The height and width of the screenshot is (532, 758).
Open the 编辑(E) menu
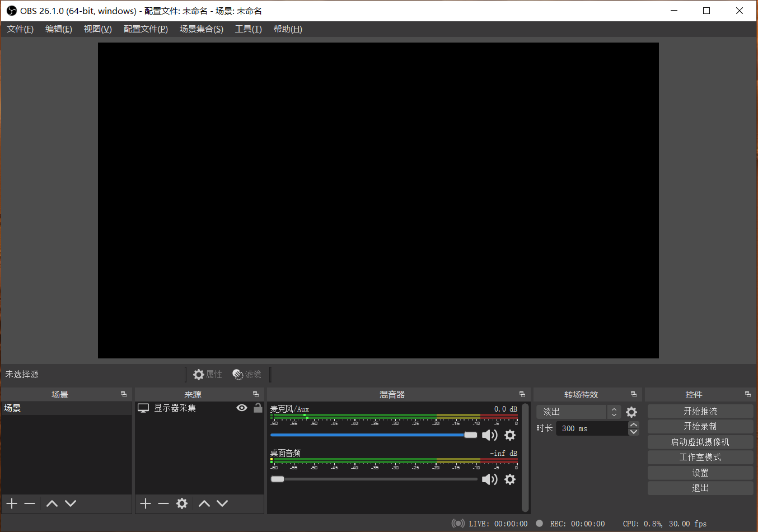point(59,29)
